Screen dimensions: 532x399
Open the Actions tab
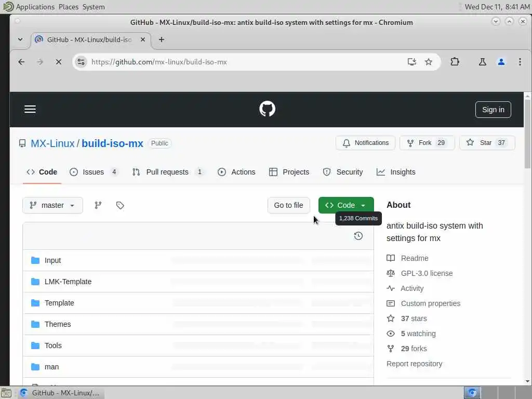coord(236,172)
